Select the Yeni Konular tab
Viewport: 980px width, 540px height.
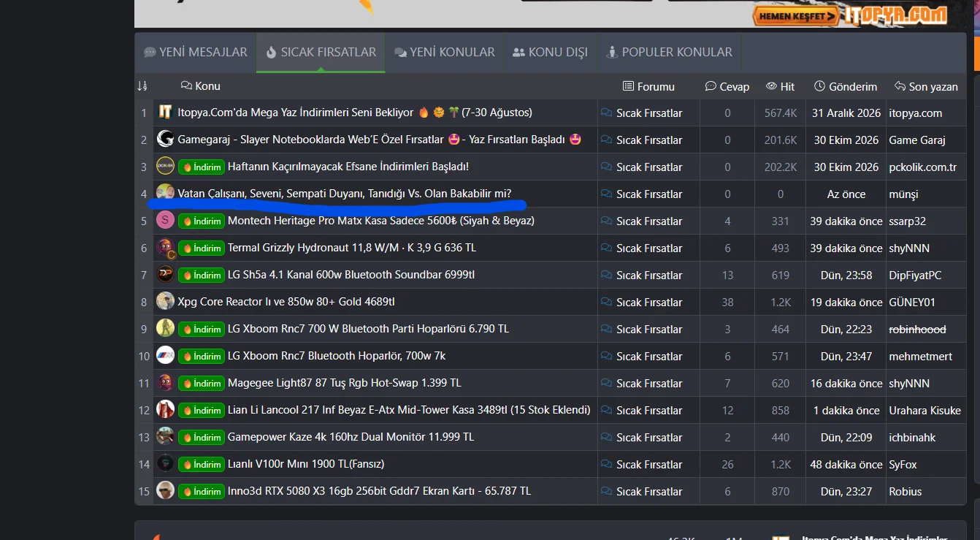(445, 53)
